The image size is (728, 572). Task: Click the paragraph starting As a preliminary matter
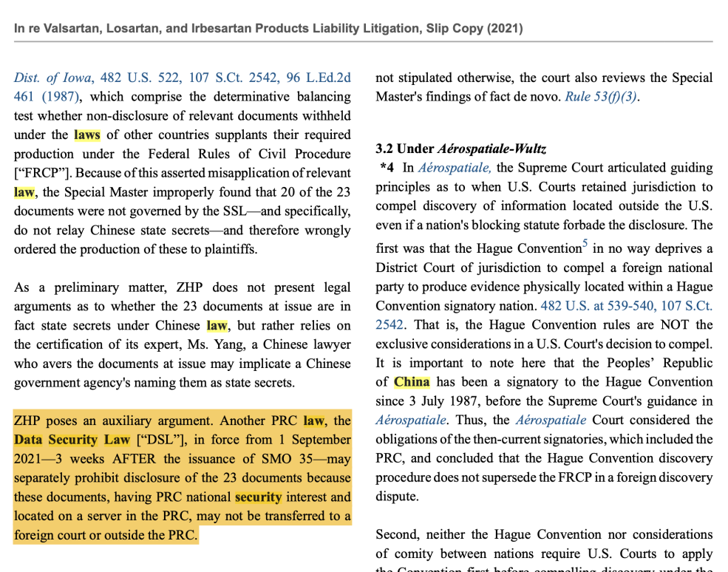pyautogui.click(x=182, y=335)
